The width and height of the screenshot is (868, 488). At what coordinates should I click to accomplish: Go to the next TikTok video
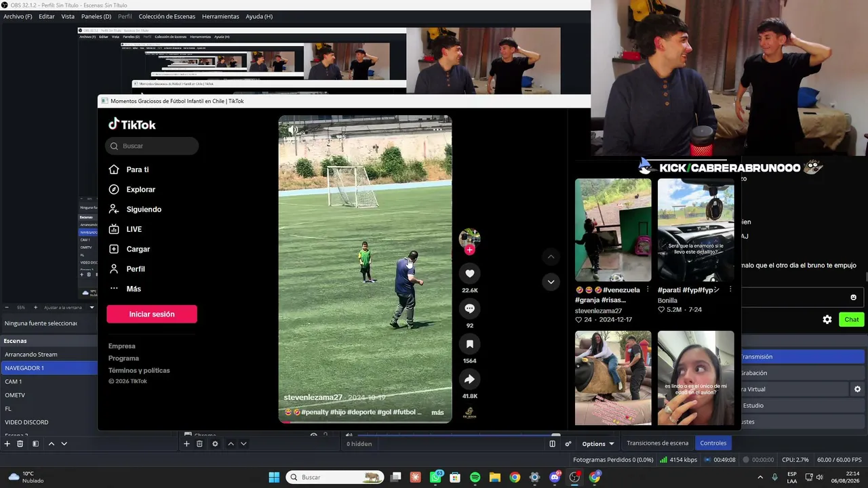coord(551,282)
